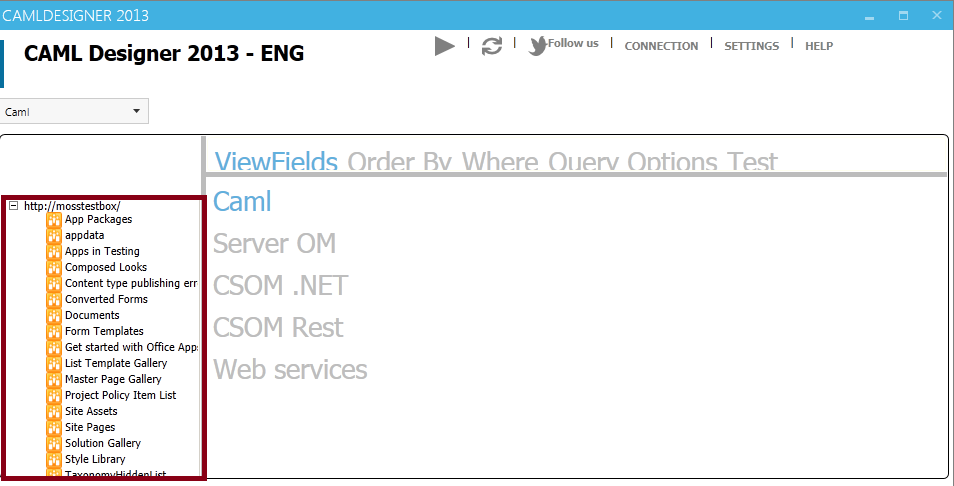Select the http://mosstestbox/ site node
This screenshot has width=954, height=486.
72,206
